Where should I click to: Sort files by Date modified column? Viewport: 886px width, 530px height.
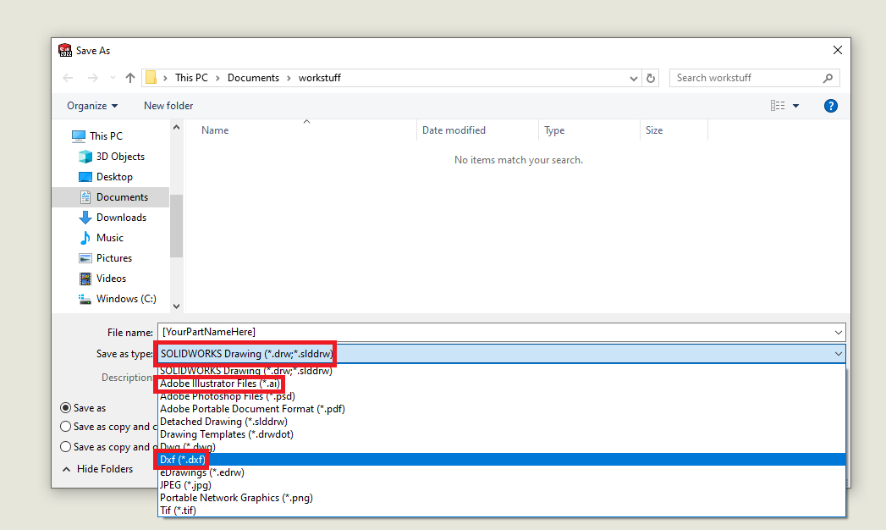coord(454,131)
